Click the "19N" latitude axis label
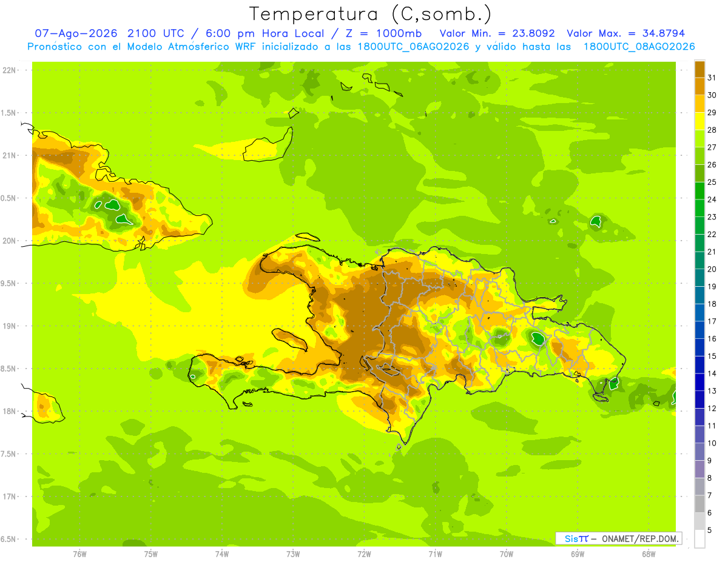This screenshot has width=728, height=562. click(x=9, y=326)
